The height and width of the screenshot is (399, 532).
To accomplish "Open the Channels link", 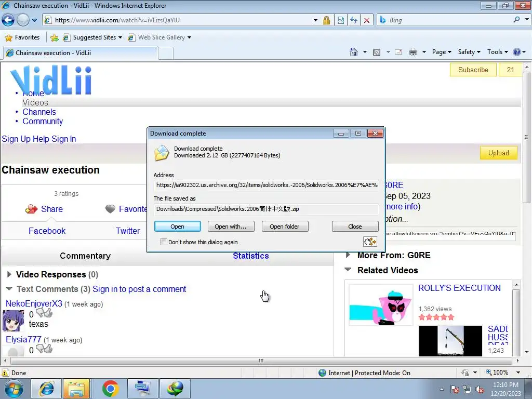I will [x=39, y=112].
